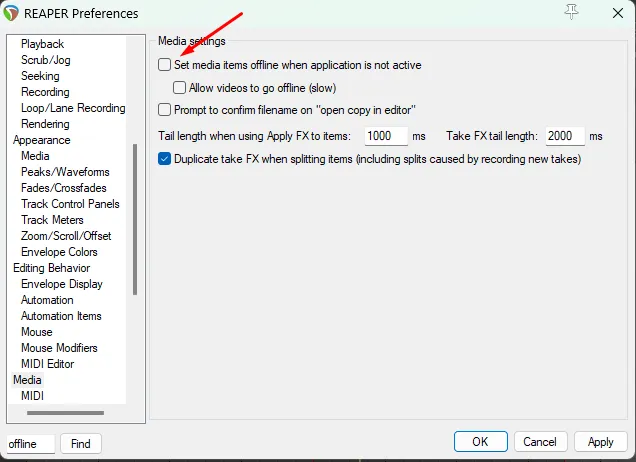Open Loop/Lane Recording settings
The height and width of the screenshot is (462, 636).
(73, 108)
